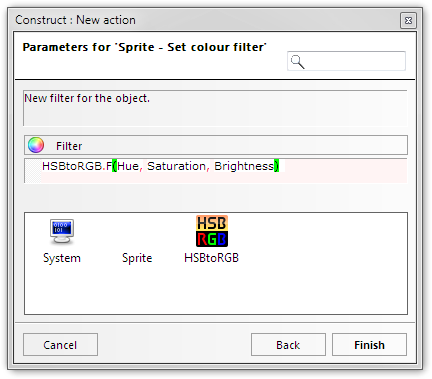Screen dimensions: 432x379
Task: Select the System object monitor icon
Action: click(x=62, y=231)
